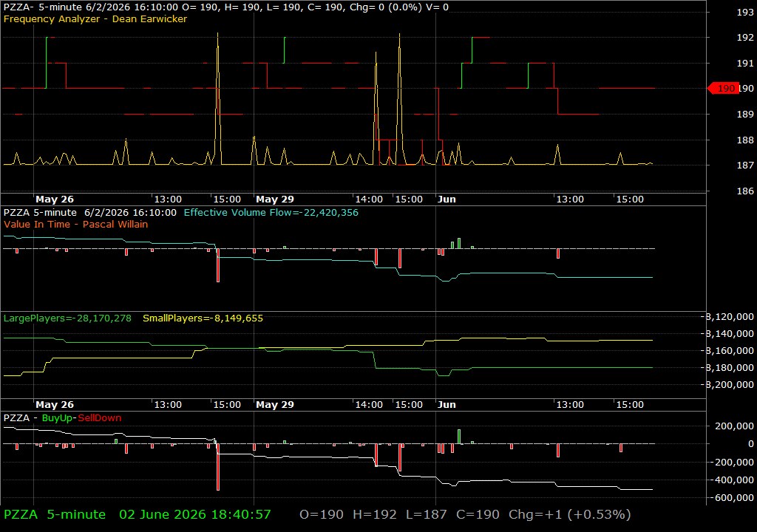757x532 pixels.
Task: Click the May 29 date on price chart axis
Action: [275, 199]
